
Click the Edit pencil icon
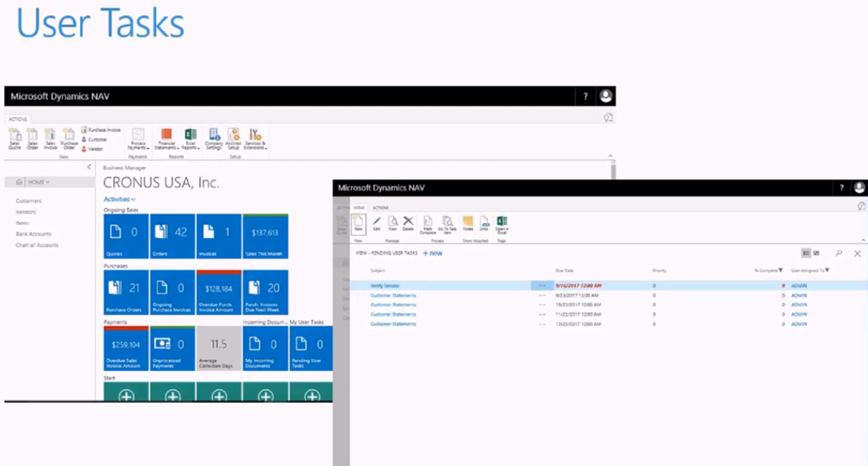pyautogui.click(x=377, y=223)
